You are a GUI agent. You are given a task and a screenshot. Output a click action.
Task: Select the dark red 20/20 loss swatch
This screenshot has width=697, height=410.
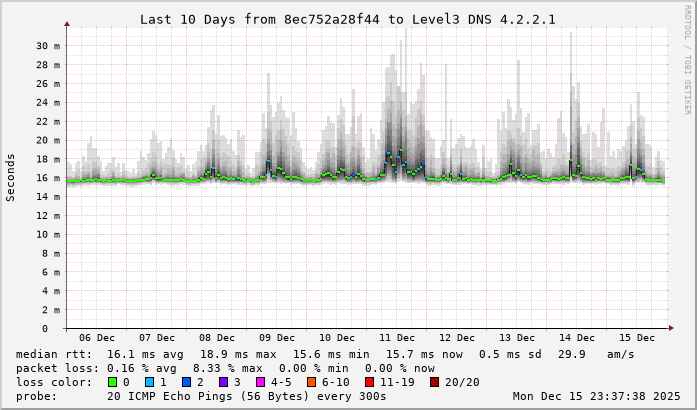point(433,382)
